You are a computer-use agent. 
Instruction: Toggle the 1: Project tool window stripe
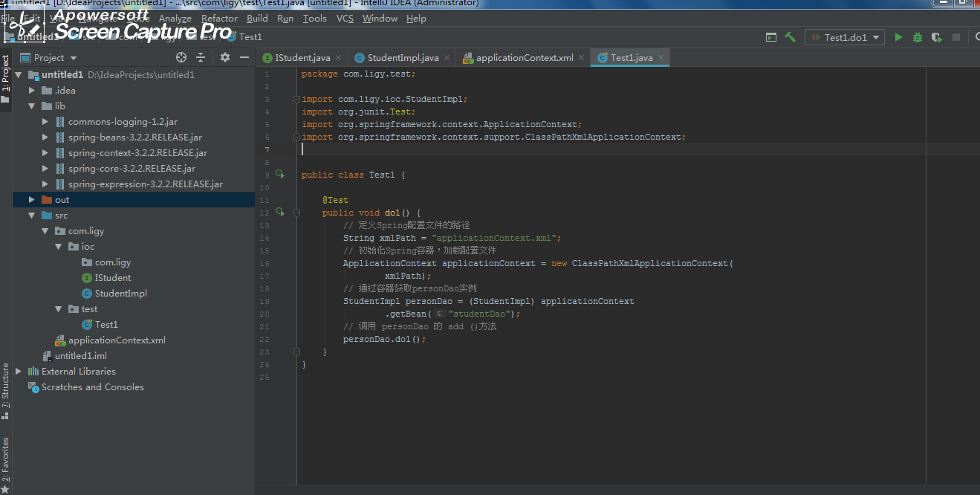point(6,80)
